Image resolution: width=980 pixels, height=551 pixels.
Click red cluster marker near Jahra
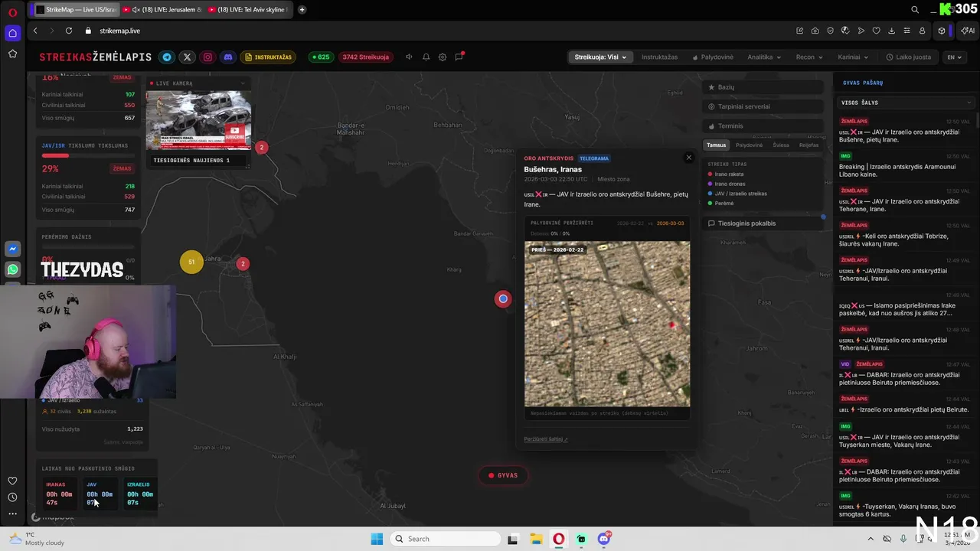(243, 263)
